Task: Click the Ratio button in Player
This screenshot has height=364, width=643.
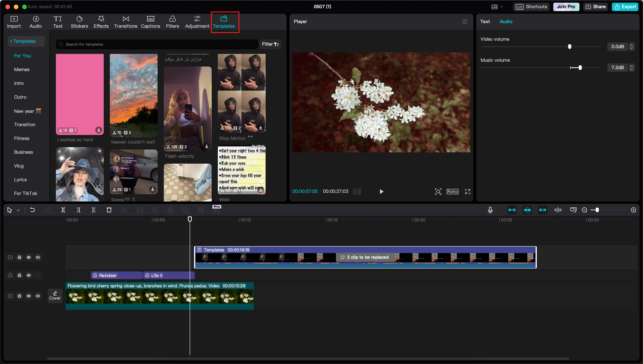Action: click(452, 192)
